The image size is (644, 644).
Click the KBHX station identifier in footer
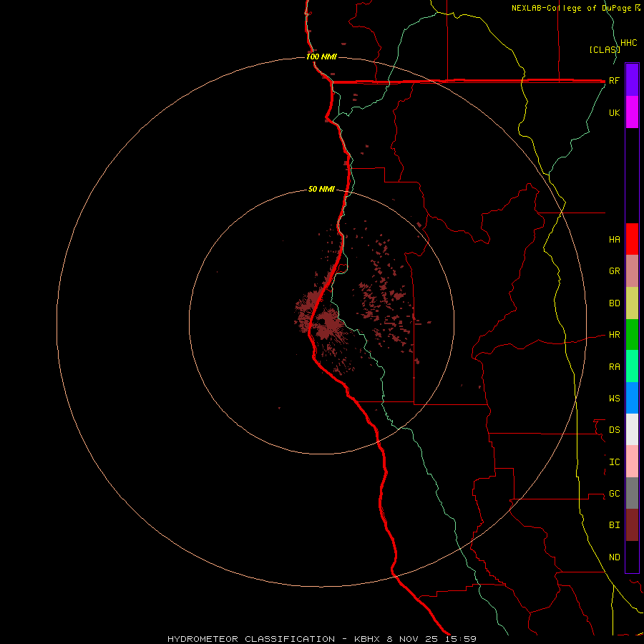coord(368,639)
